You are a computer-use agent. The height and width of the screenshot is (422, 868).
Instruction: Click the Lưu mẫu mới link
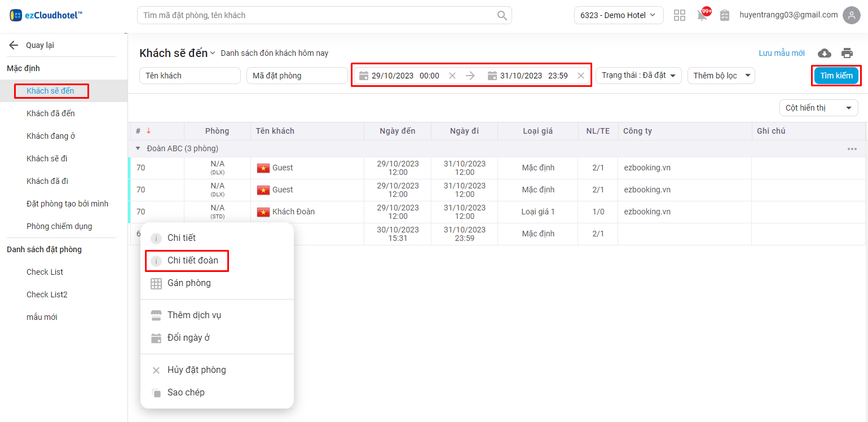click(781, 53)
